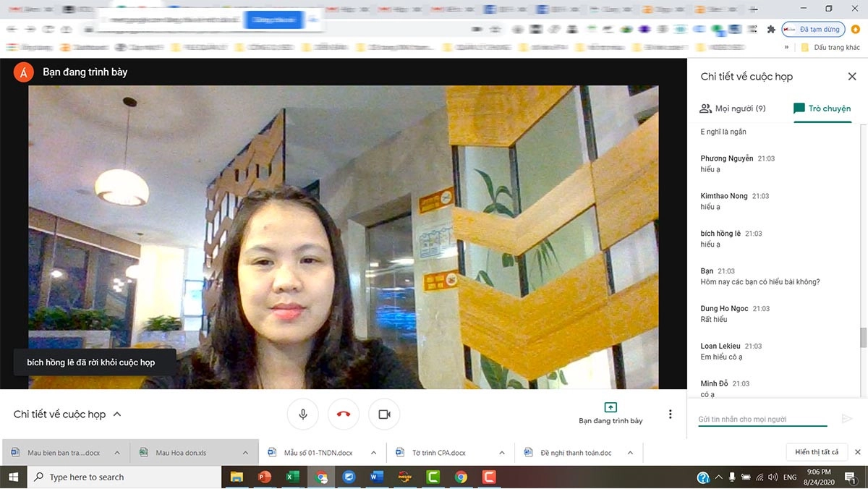Viewport: 868px width, 489px height.
Task: Switch to the 'Mọi người (9)' tab
Action: pyautogui.click(x=733, y=109)
